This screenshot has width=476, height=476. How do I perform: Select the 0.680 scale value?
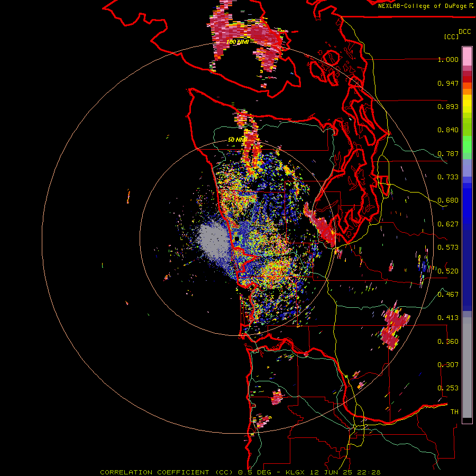(x=448, y=200)
